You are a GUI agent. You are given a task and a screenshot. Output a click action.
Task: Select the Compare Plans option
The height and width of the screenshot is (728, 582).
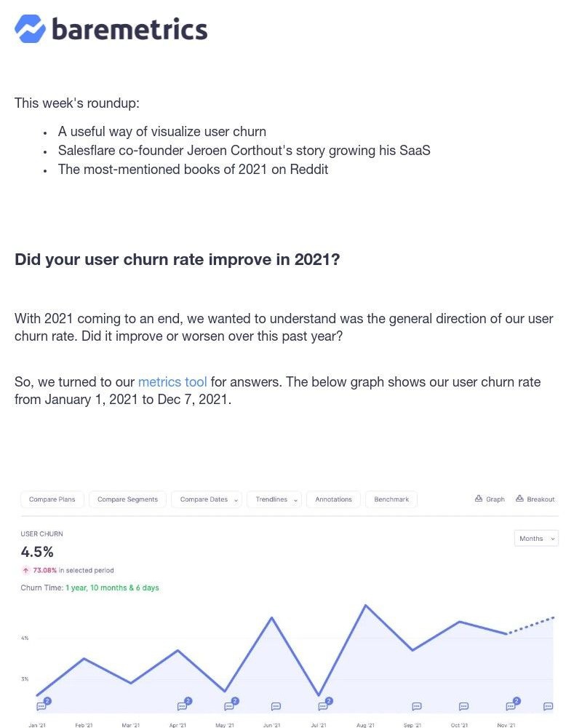(52, 499)
